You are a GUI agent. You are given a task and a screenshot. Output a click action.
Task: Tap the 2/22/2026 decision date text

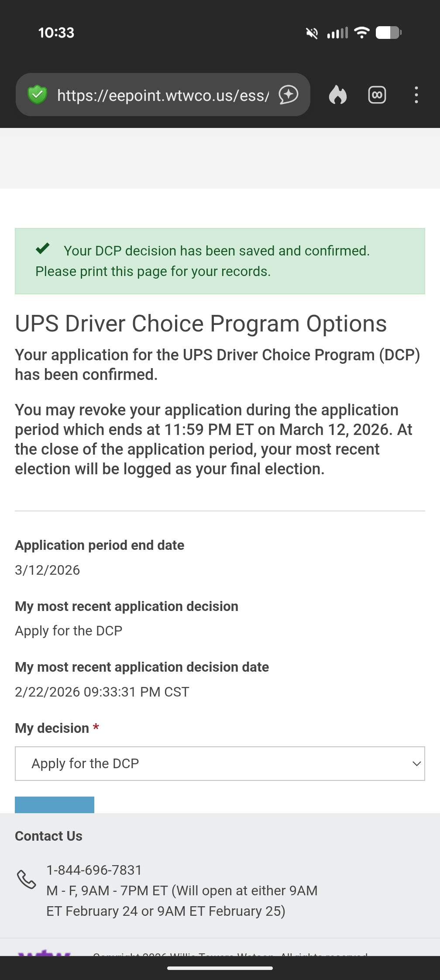(102, 692)
